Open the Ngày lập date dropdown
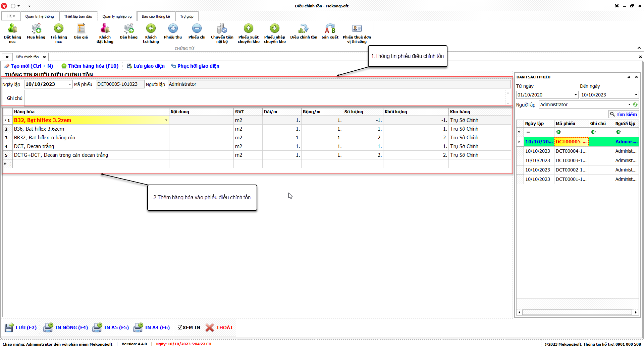 (70, 84)
